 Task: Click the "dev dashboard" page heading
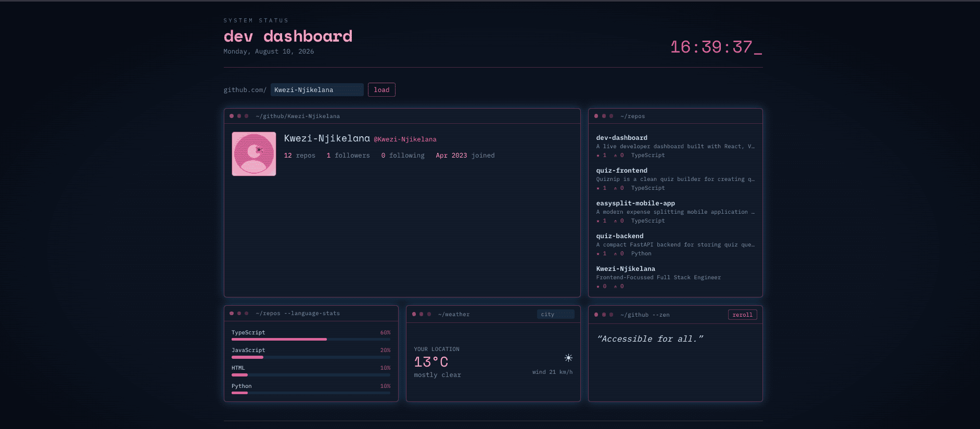(288, 36)
